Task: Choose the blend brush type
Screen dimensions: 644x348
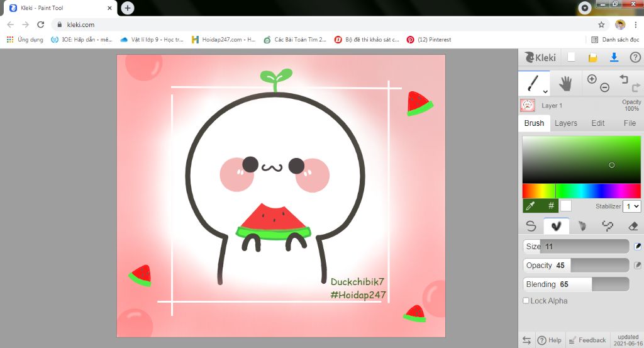Action: coord(556,226)
